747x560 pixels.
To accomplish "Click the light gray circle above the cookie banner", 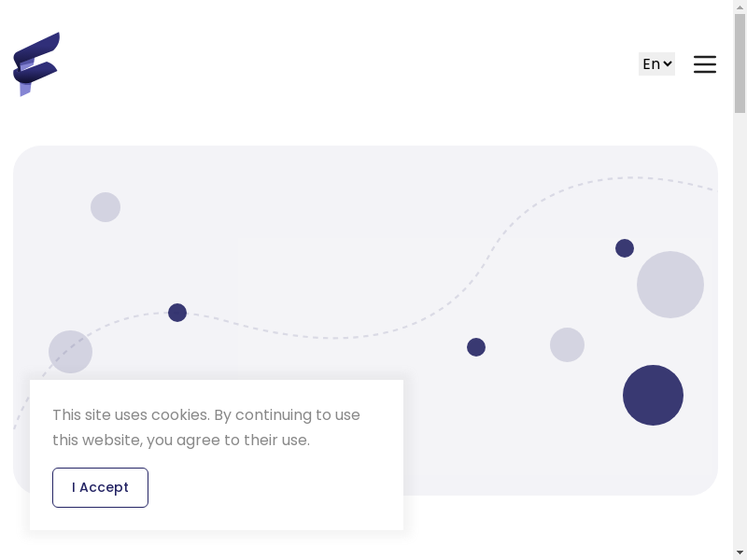I will [70, 352].
